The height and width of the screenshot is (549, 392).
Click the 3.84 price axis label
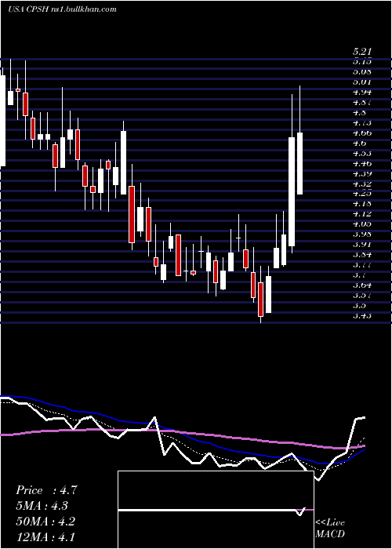362,255
